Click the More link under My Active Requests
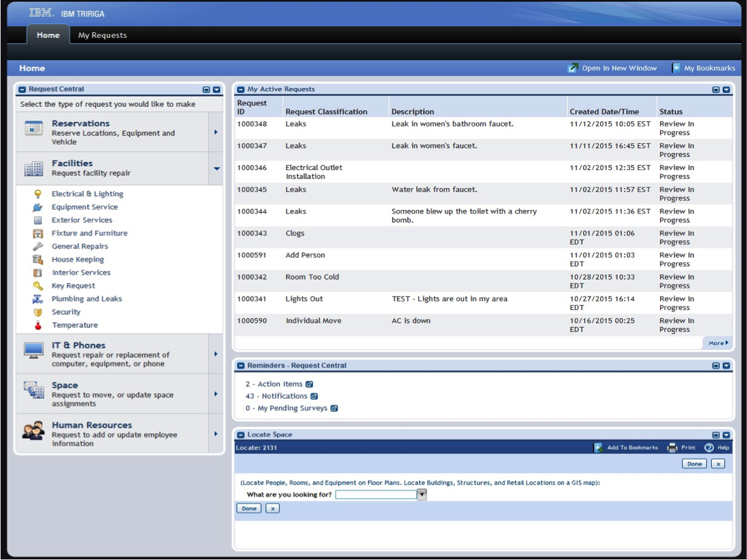 click(717, 342)
